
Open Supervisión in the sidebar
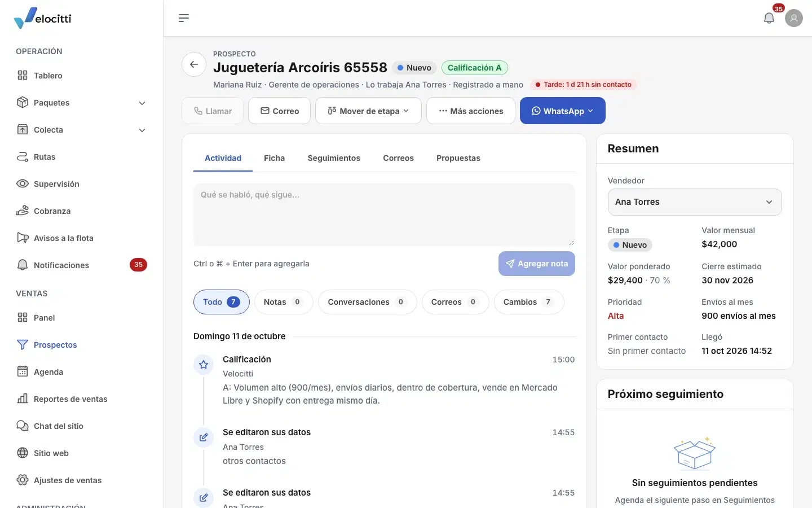click(82, 184)
